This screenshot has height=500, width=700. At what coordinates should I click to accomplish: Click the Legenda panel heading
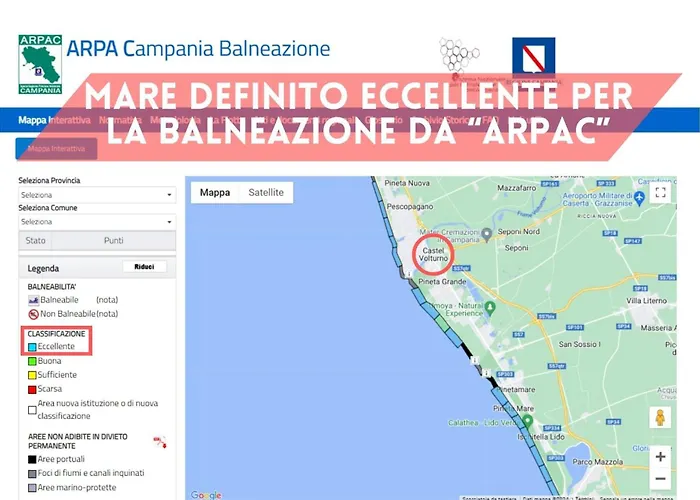coord(43,268)
